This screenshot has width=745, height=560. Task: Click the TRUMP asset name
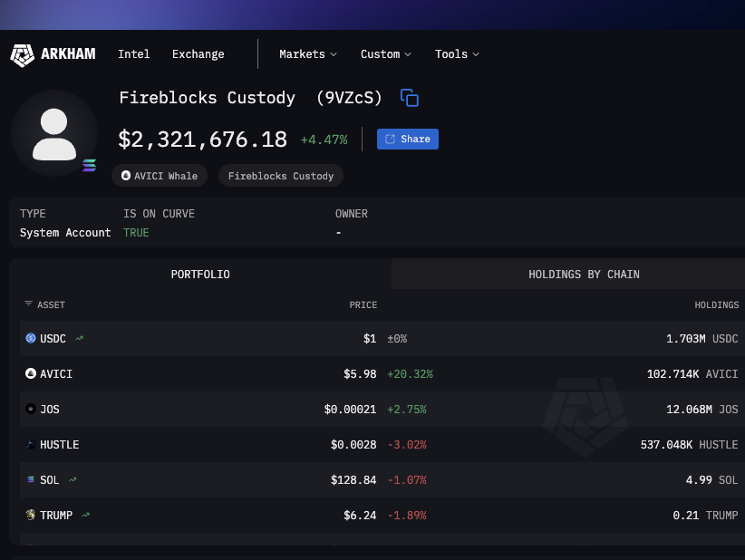[x=56, y=515]
